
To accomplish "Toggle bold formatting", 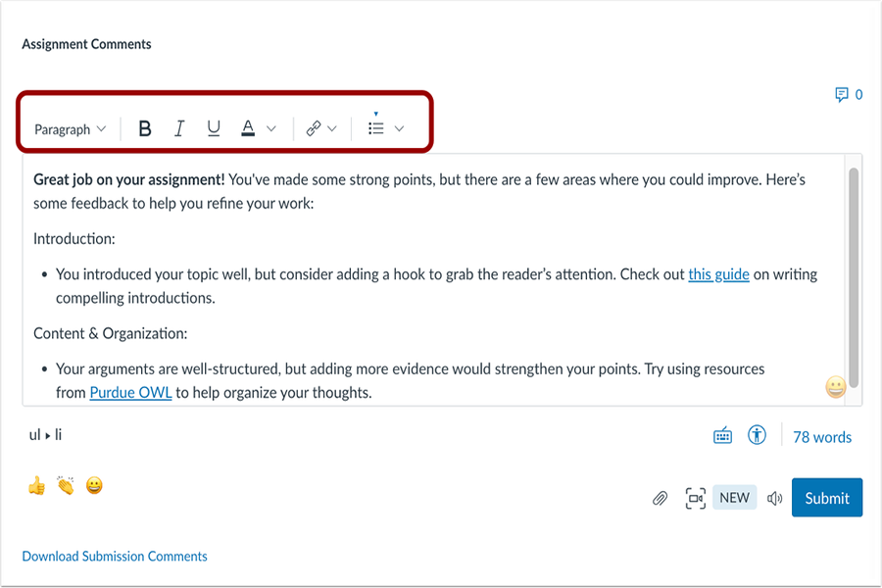I will (x=144, y=127).
